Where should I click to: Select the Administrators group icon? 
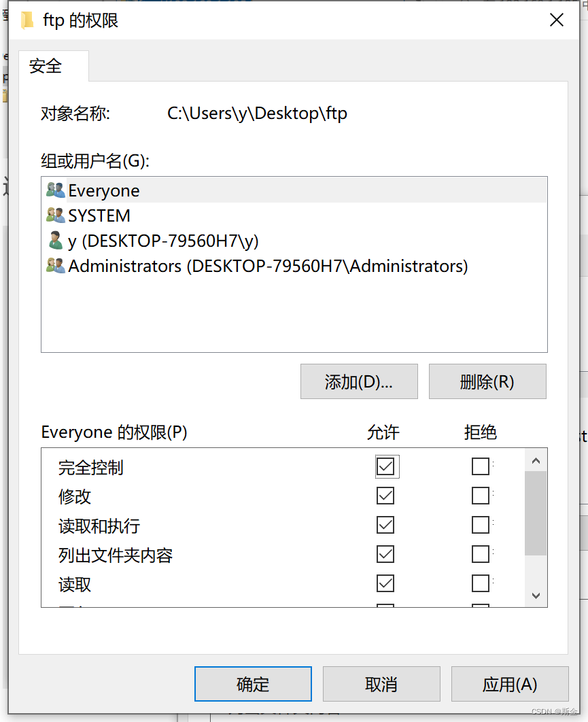point(56,266)
